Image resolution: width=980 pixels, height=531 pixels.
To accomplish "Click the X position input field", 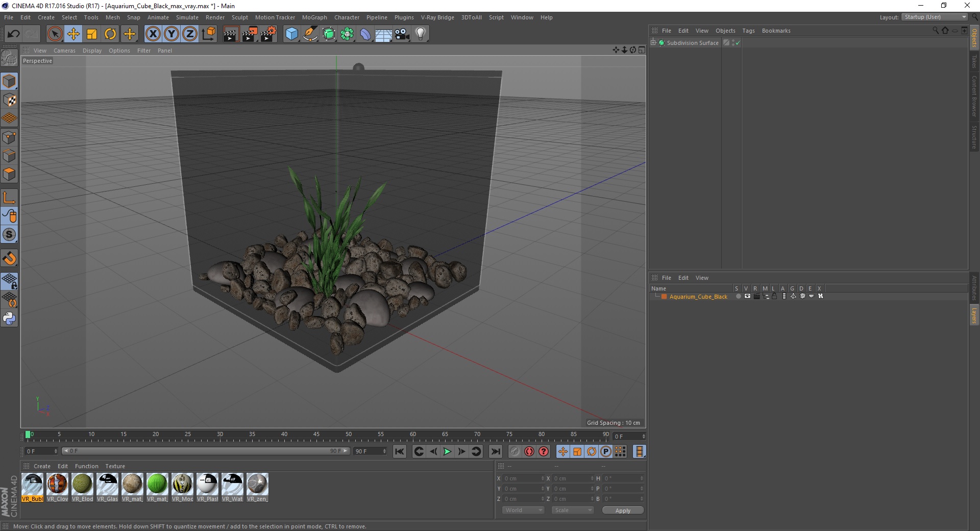I will pos(523,478).
